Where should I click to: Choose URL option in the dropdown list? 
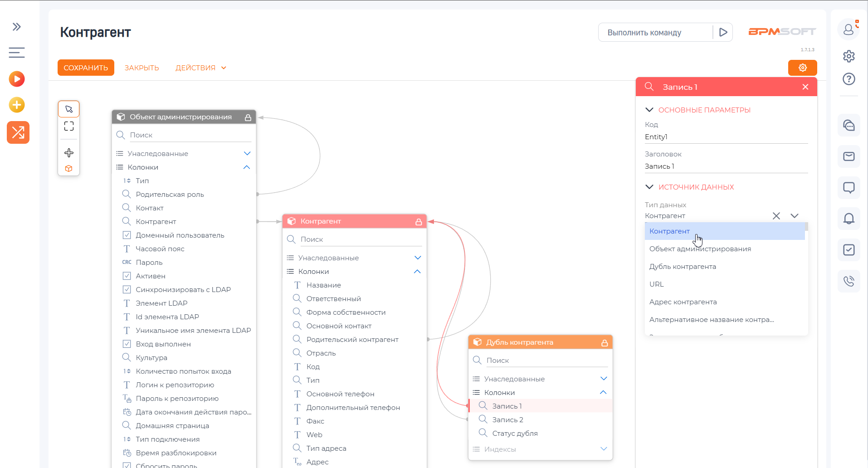click(656, 284)
